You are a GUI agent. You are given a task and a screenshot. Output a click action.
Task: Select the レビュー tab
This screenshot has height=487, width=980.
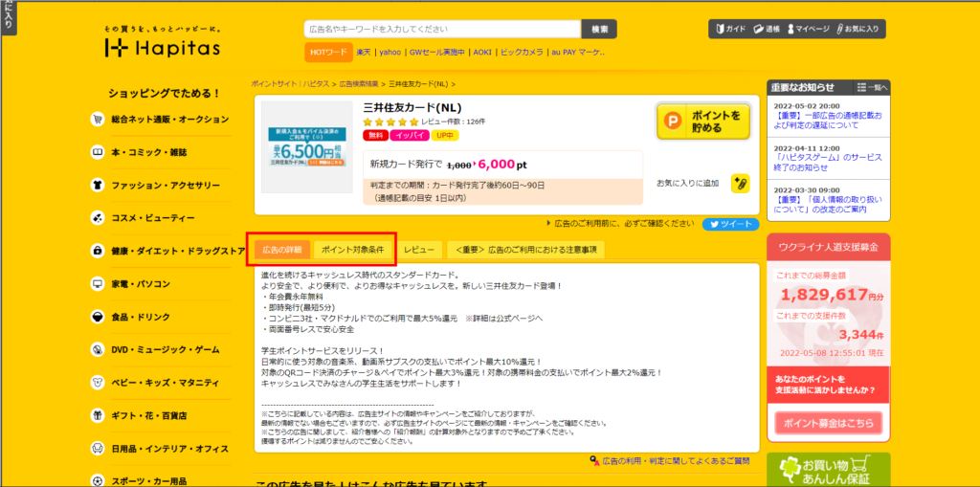pyautogui.click(x=419, y=250)
